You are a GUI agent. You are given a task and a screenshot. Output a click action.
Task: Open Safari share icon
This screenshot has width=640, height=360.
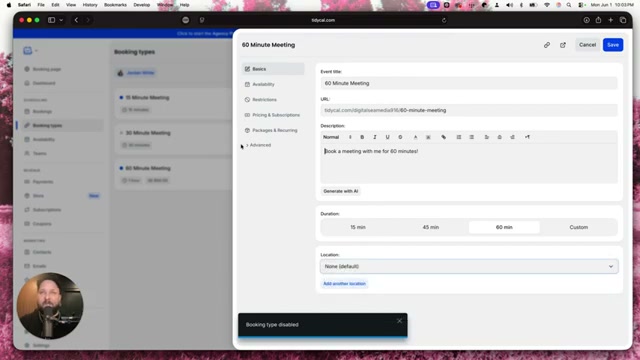point(598,20)
